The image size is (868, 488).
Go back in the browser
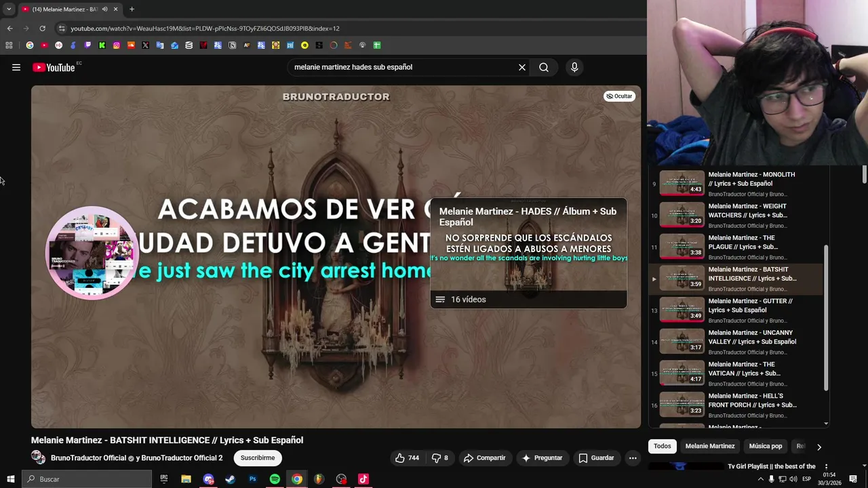coord(9,28)
